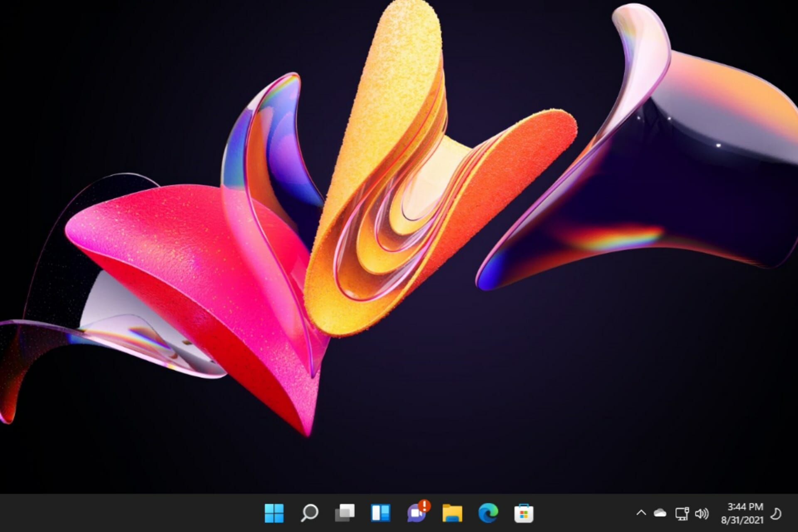The height and width of the screenshot is (532, 798).
Task: Click the Search magnifier on taskbar
Action: coord(309,513)
